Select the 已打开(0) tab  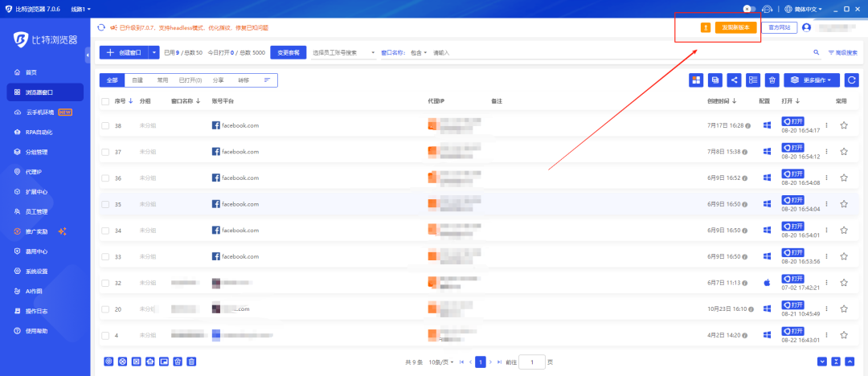190,80
